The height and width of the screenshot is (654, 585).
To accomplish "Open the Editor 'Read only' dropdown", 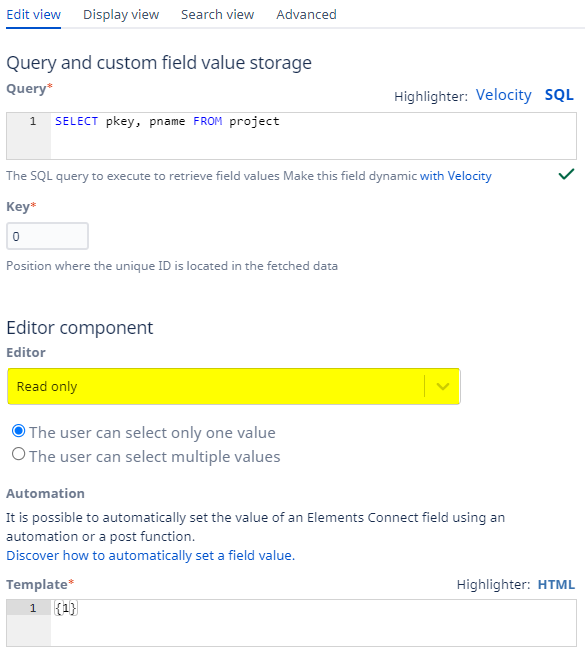I will pyautogui.click(x=233, y=386).
